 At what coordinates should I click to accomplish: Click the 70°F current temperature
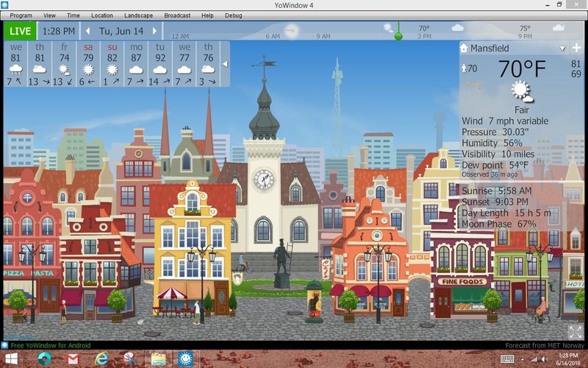coord(522,68)
